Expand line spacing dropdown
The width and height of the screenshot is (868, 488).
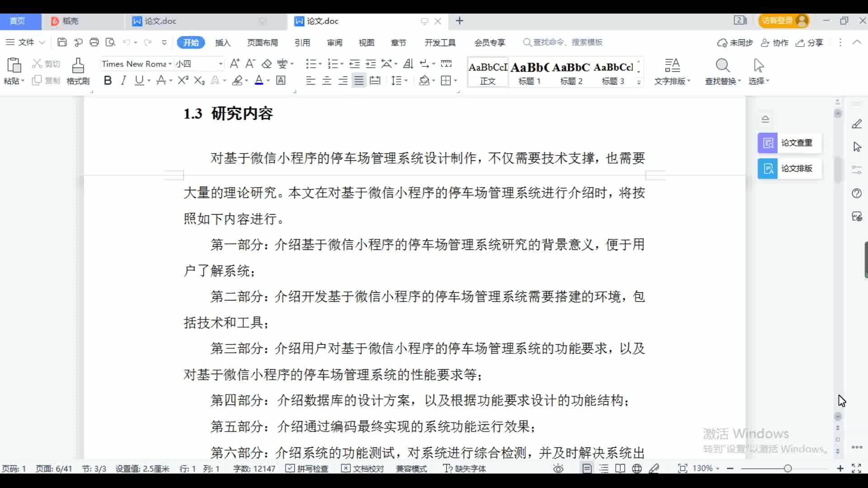click(406, 81)
